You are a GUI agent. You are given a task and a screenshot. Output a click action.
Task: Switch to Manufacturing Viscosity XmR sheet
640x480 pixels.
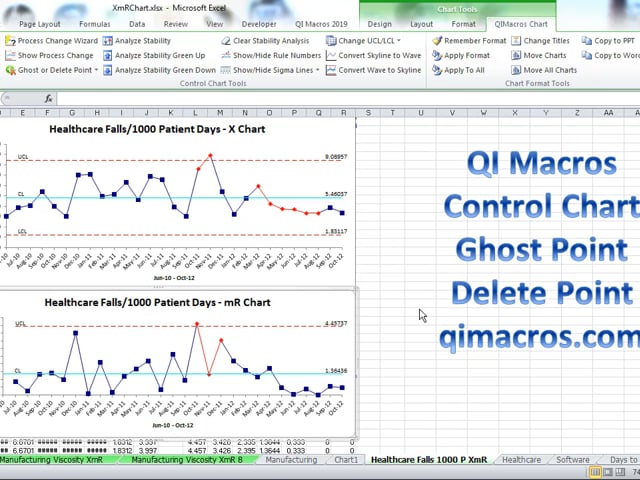53,460
